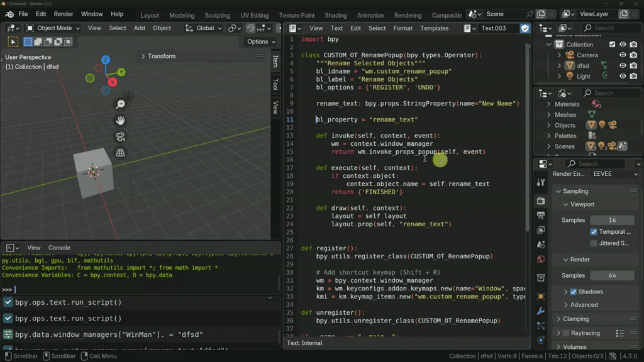Open the Format menu in text editor
This screenshot has height=362, width=644.
tap(402, 28)
